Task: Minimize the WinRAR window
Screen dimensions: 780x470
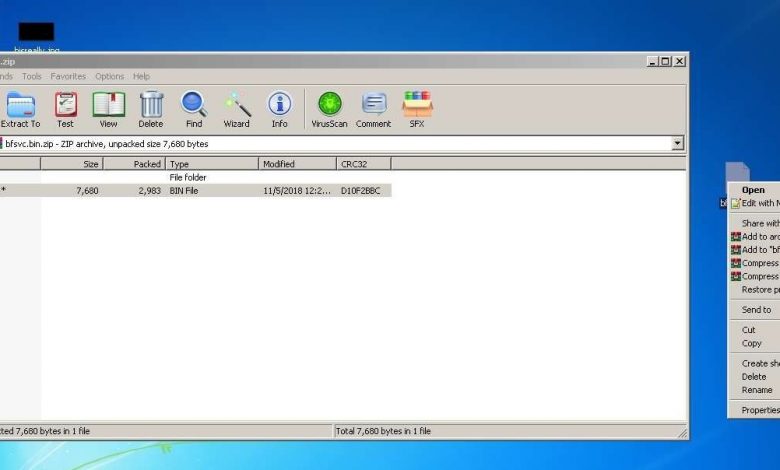Action: pyautogui.click(x=652, y=61)
